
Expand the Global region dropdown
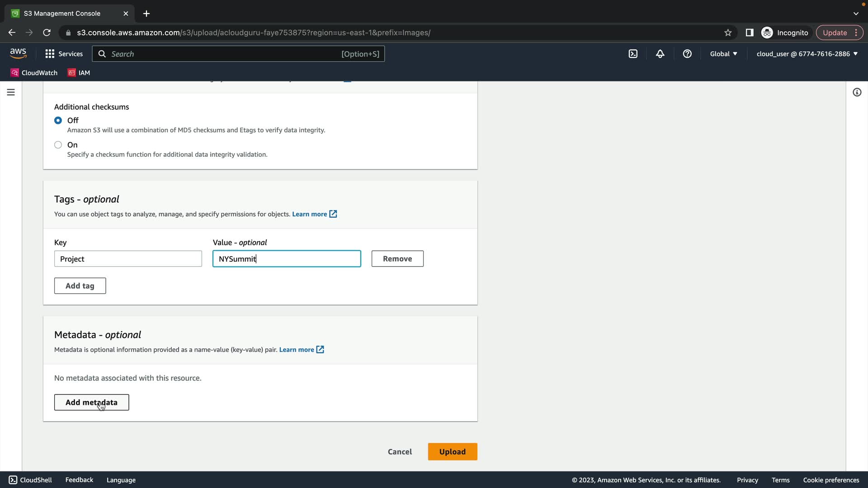click(723, 54)
